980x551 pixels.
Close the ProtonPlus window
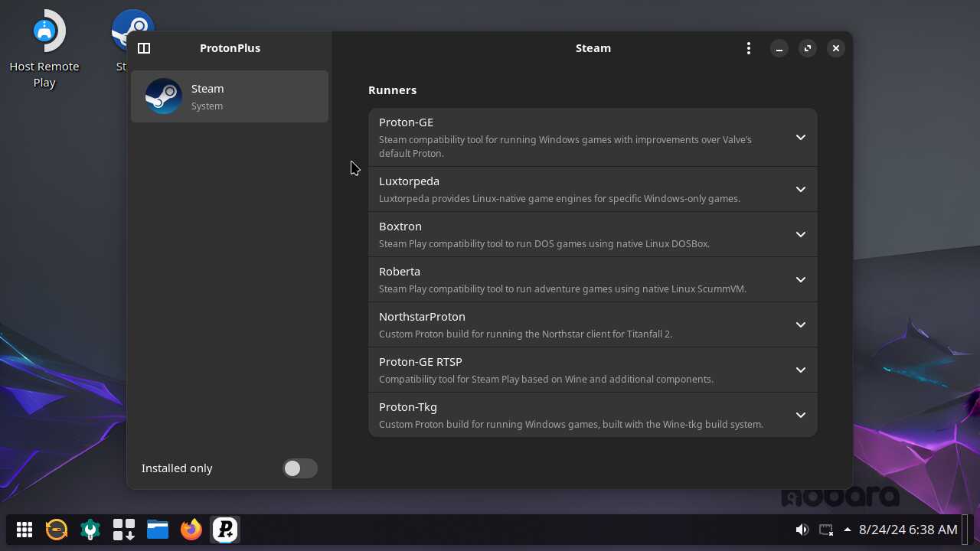835,48
